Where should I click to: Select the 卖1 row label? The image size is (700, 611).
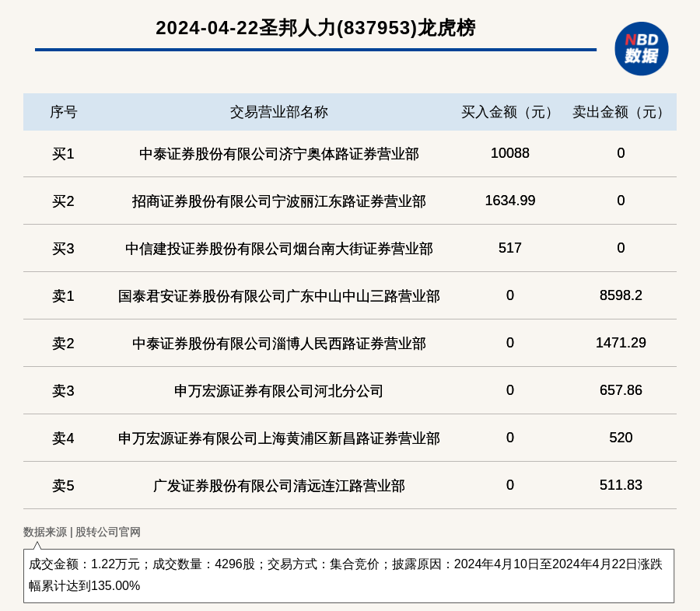[x=64, y=296]
